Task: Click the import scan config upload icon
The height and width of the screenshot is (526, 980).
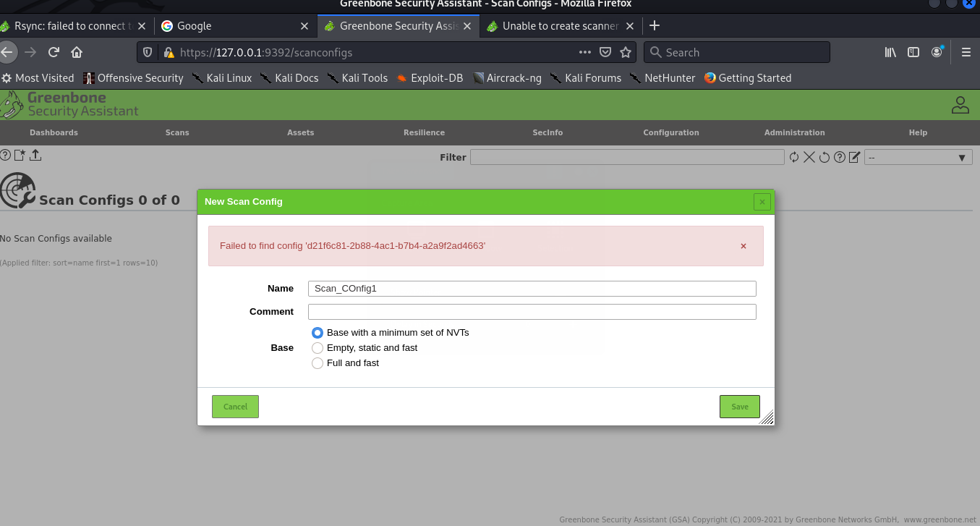Action: (35, 155)
